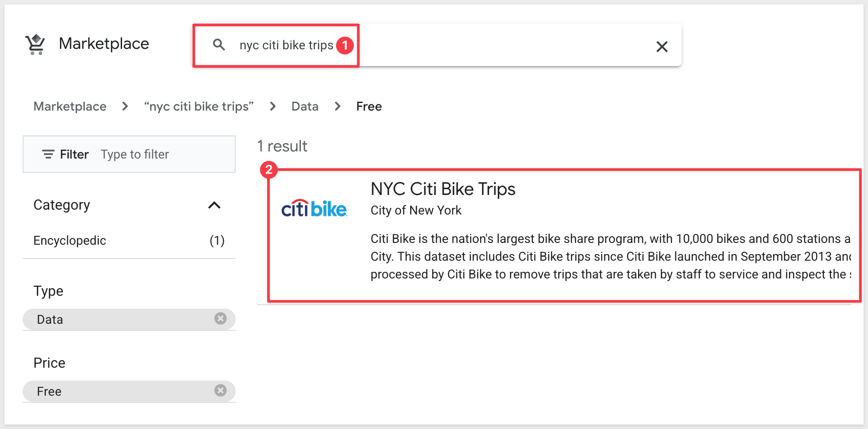The width and height of the screenshot is (868, 429).
Task: Go to Marketplace breadcrumb link
Action: (x=70, y=107)
